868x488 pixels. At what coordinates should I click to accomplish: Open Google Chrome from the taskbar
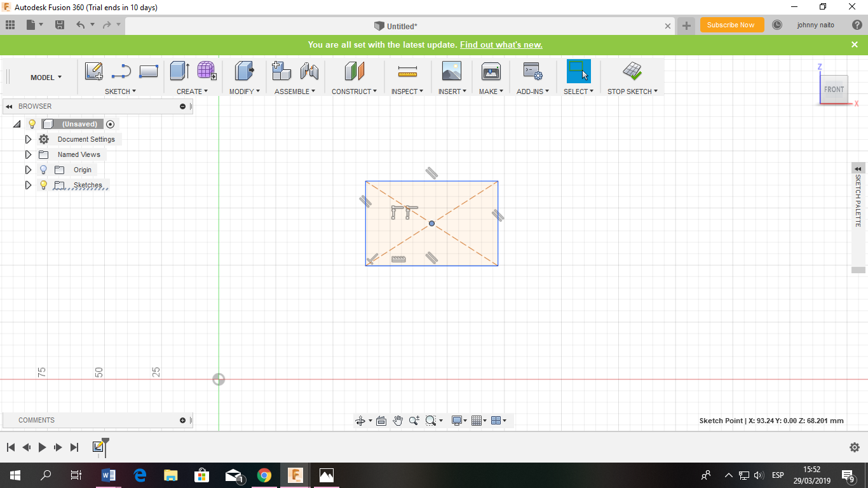264,475
